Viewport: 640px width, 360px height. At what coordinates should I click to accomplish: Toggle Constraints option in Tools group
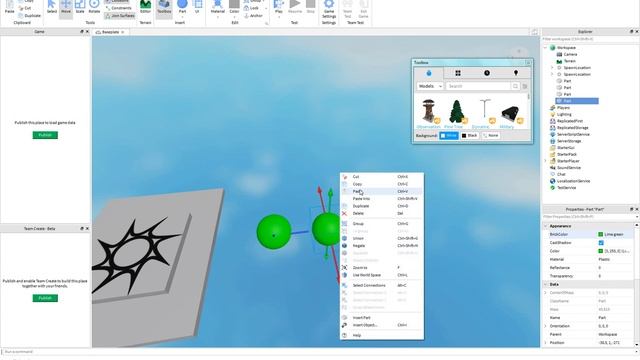click(x=118, y=8)
